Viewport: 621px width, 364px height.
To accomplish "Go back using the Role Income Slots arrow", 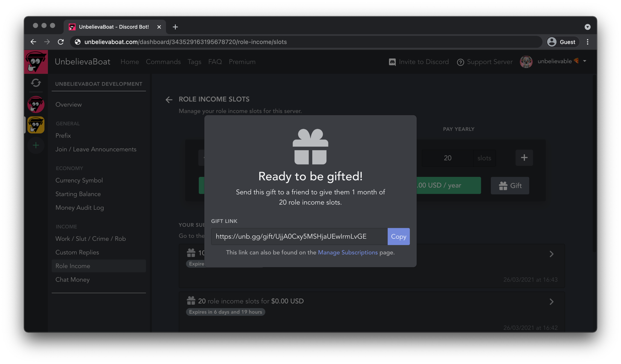I will (169, 100).
